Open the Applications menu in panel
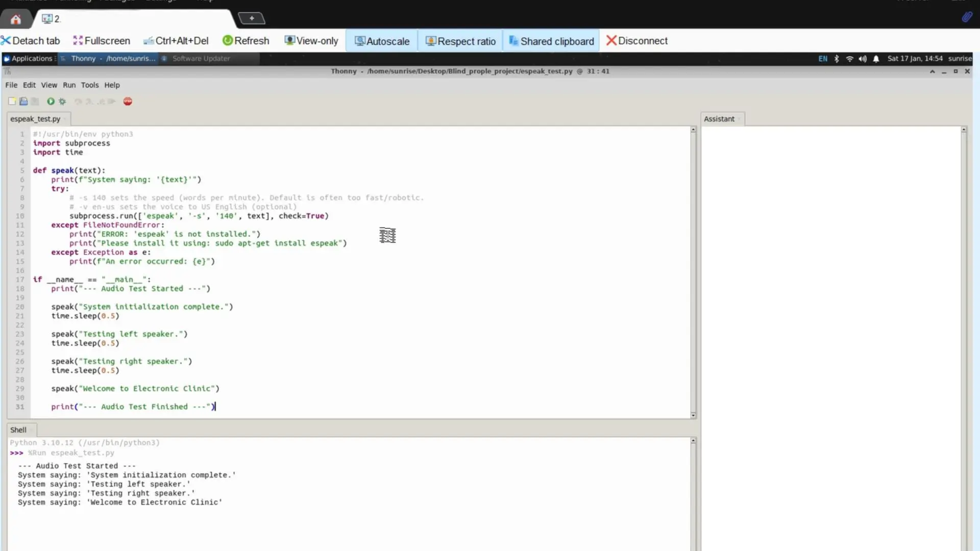 coord(28,59)
